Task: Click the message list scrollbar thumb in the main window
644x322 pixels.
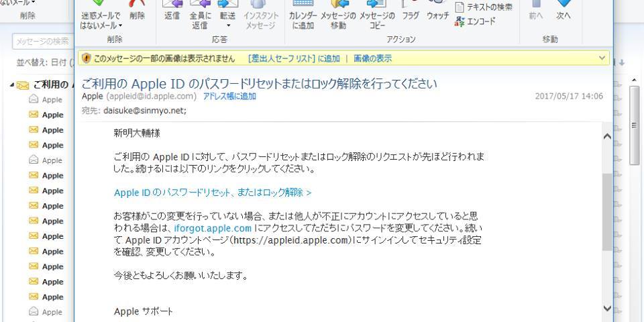Action: [634, 125]
